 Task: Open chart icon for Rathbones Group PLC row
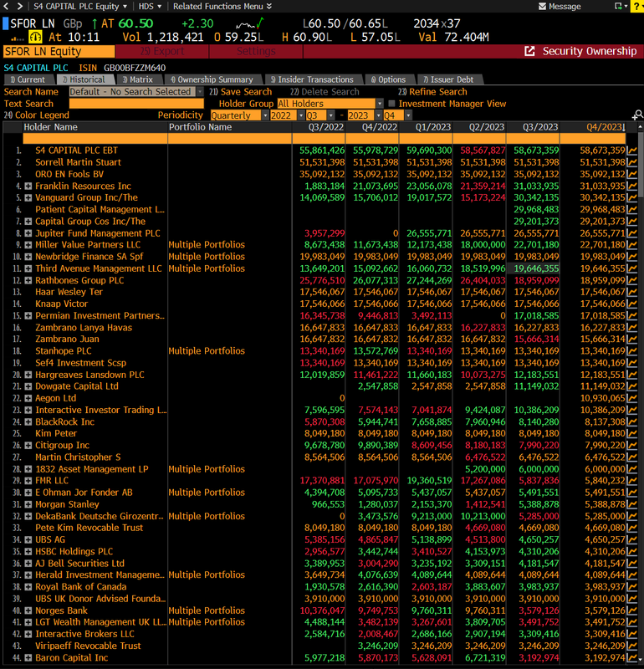pos(632,280)
